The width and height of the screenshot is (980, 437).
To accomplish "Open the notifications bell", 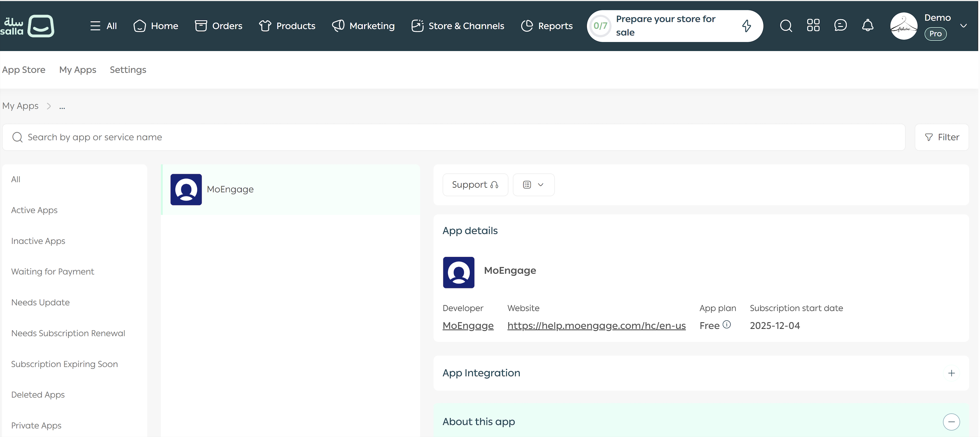I will click(x=868, y=26).
